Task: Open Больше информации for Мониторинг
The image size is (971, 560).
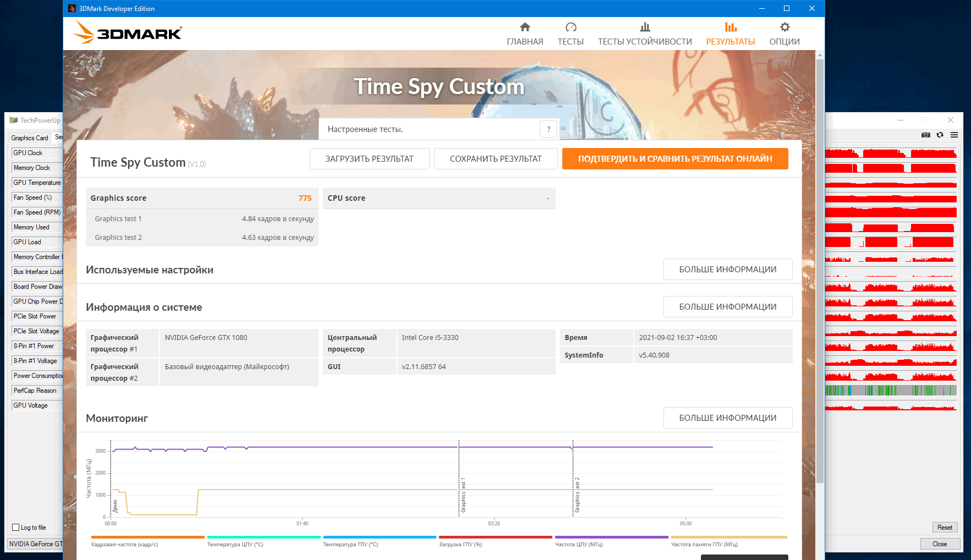Action: pos(728,418)
